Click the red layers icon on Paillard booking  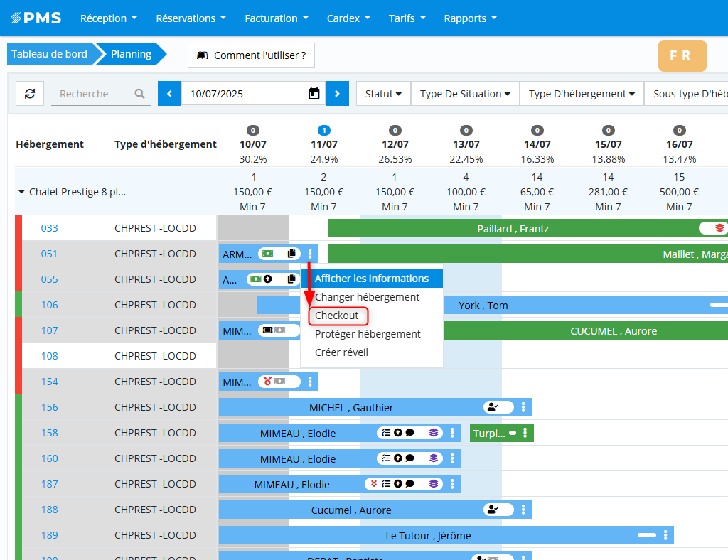719,228
